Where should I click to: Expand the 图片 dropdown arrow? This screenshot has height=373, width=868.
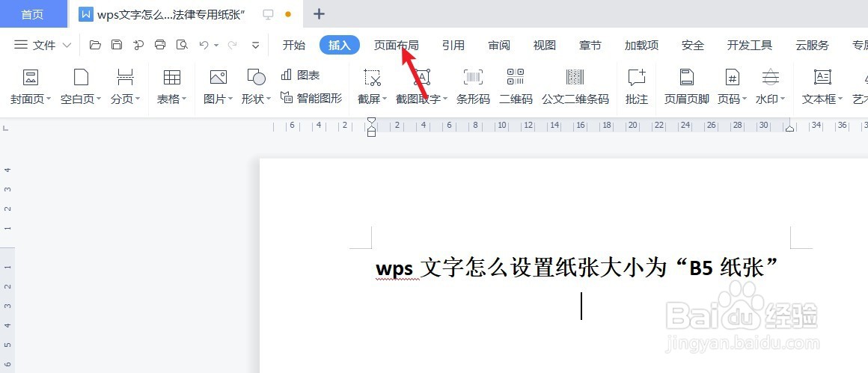click(x=230, y=99)
